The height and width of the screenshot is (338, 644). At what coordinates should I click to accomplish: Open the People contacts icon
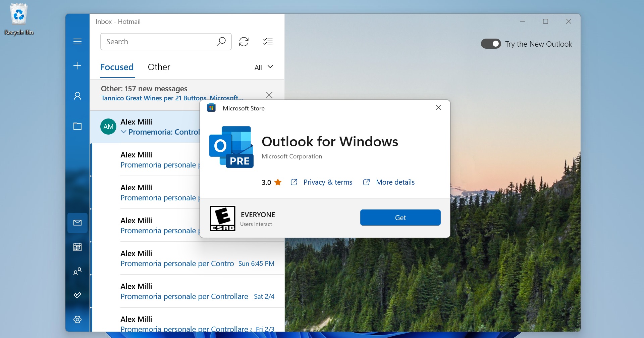tap(77, 271)
